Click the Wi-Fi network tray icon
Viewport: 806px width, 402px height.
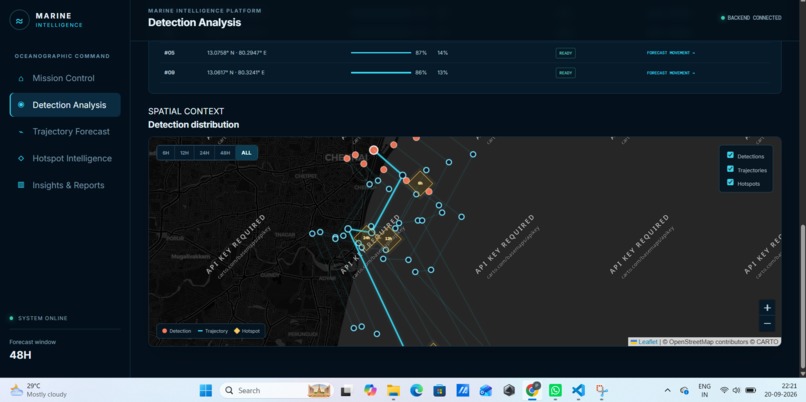[x=724, y=390]
